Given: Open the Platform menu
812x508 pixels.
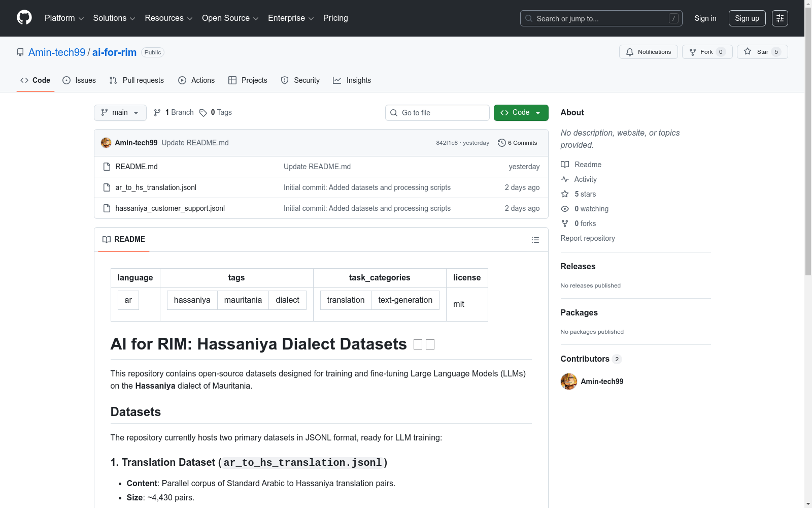Looking at the screenshot, I should [64, 18].
